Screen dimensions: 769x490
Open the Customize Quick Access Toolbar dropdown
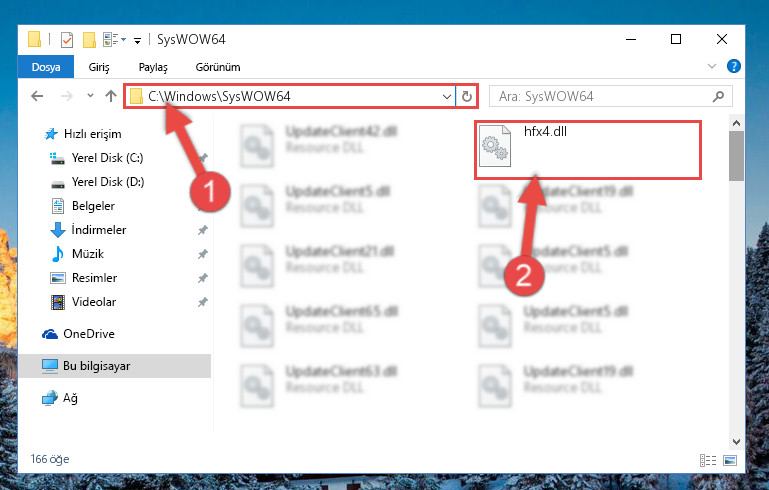coord(138,40)
